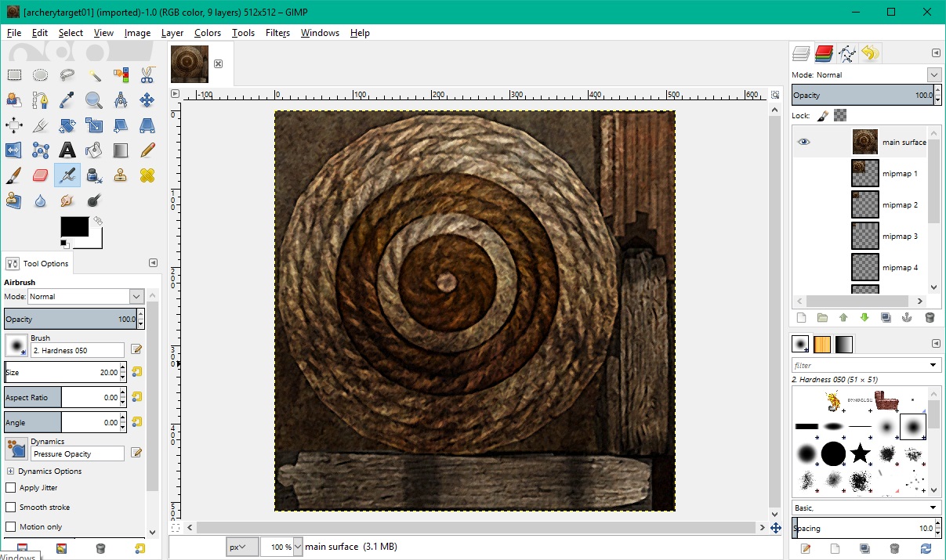Viewport: 946px width, 560px height.
Task: Hide the main surface layer
Action: (x=803, y=142)
